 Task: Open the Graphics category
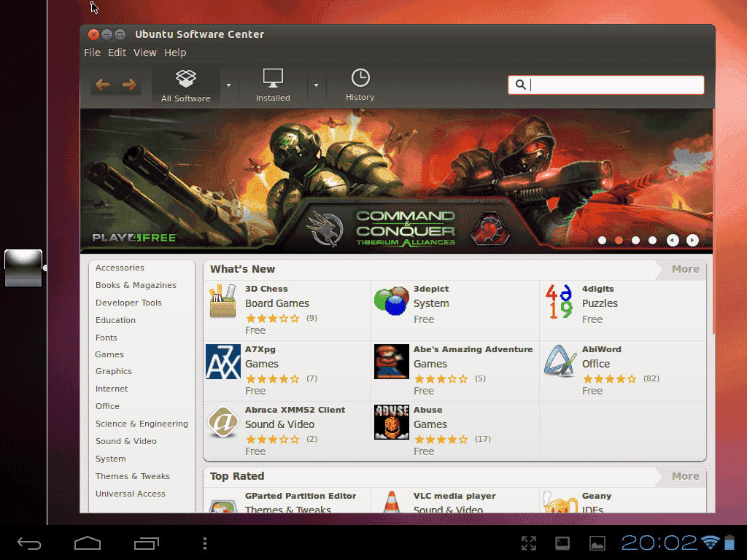coord(113,371)
